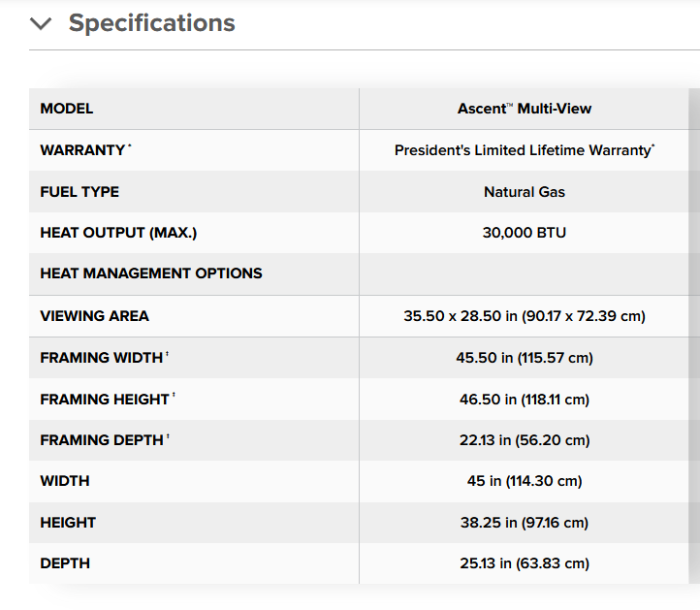Click the HEAT MANAGEMENT OPTIONS label
The height and width of the screenshot is (610, 700).
click(x=151, y=273)
